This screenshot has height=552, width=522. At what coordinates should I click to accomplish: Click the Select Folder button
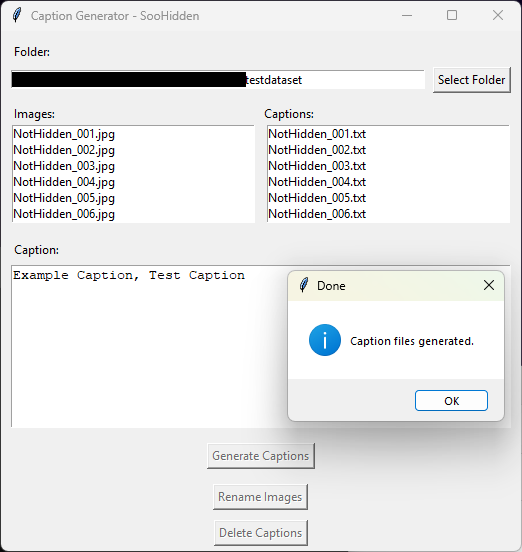point(472,80)
